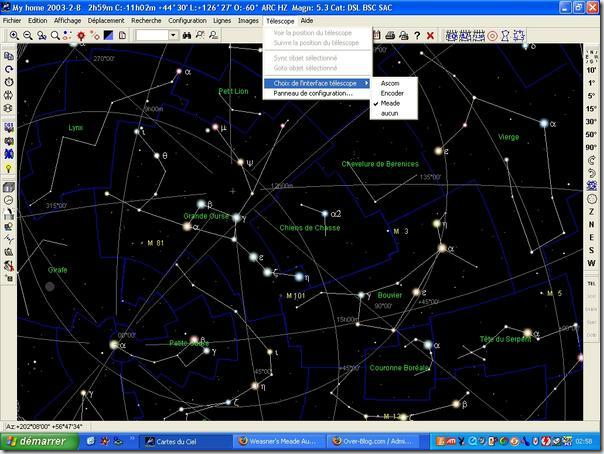The height and width of the screenshot is (454, 604).
Task: Open the Affichage menu
Action: click(67, 20)
